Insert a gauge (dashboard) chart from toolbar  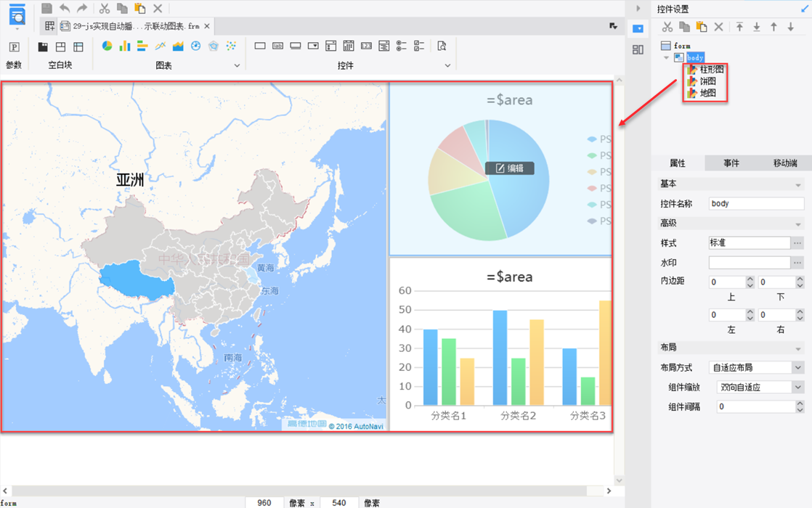(x=195, y=46)
